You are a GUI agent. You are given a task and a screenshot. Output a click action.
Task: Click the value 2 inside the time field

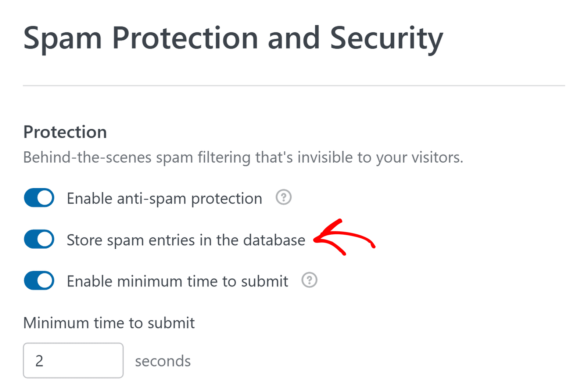coord(39,361)
